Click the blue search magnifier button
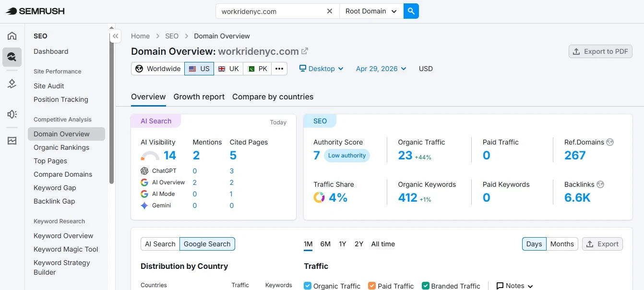The height and width of the screenshot is (290, 644). 411,11
